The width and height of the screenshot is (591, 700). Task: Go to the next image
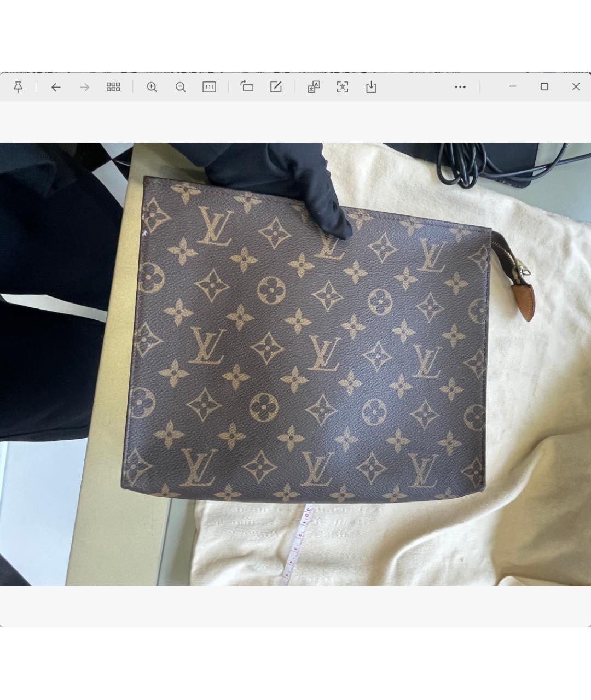tap(84, 87)
